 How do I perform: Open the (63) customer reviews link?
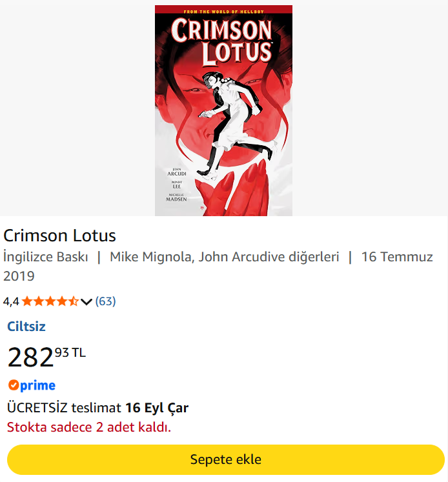105,301
